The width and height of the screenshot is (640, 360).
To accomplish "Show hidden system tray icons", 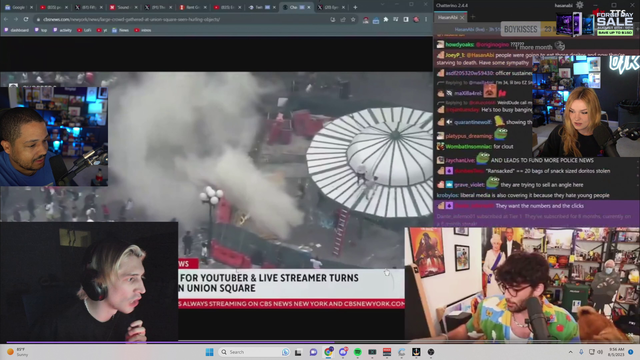I will [x=571, y=352].
